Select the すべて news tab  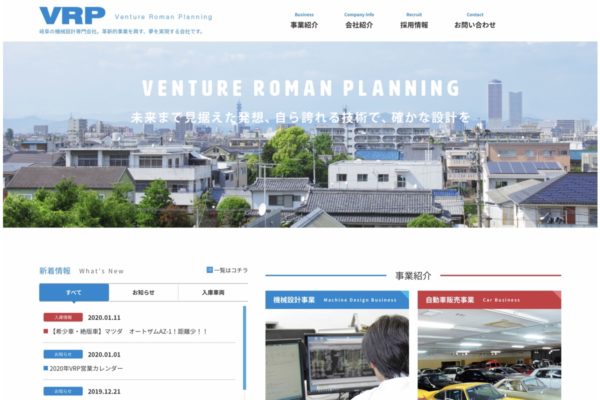pyautogui.click(x=74, y=292)
